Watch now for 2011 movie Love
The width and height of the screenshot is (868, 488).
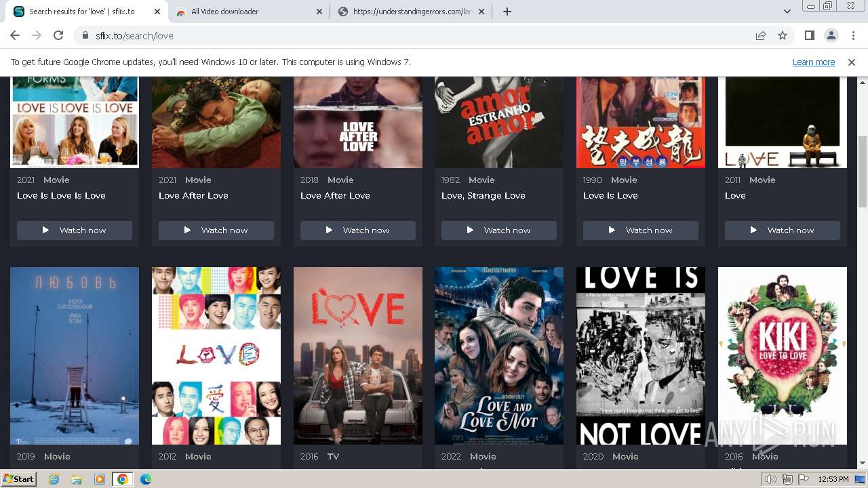783,230
